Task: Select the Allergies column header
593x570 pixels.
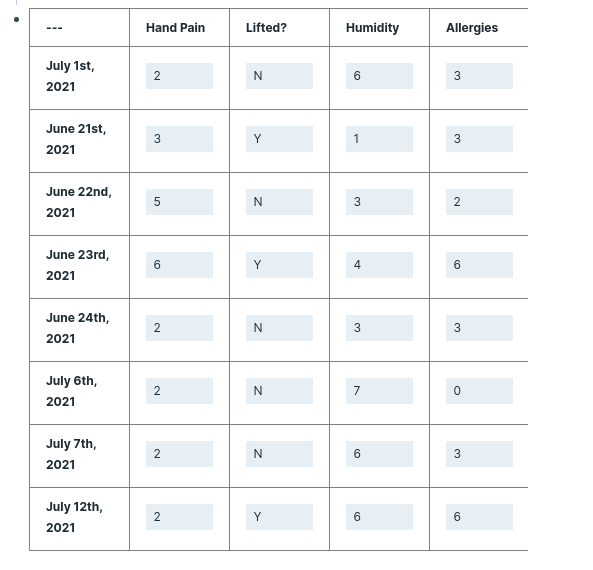Action: pos(472,28)
